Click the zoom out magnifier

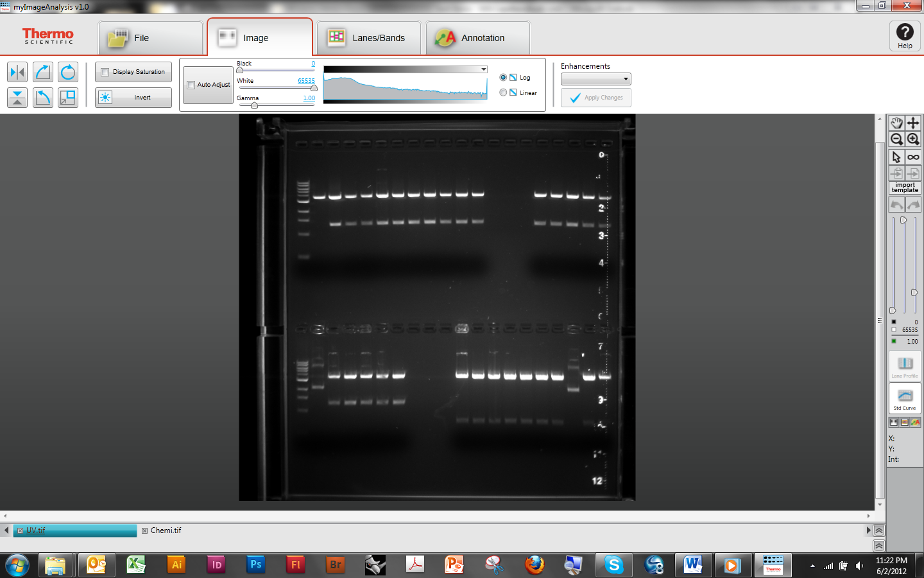[x=896, y=139]
